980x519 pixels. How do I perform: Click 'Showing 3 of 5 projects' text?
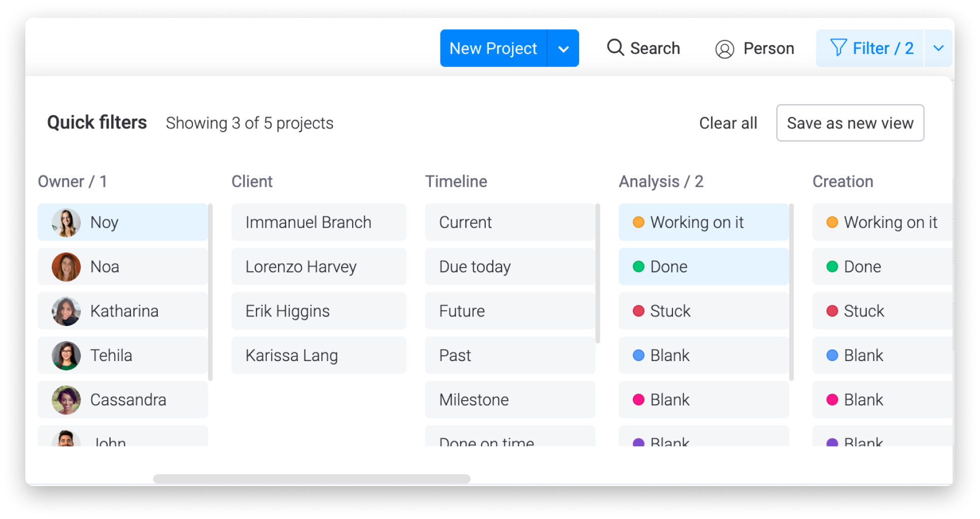249,123
